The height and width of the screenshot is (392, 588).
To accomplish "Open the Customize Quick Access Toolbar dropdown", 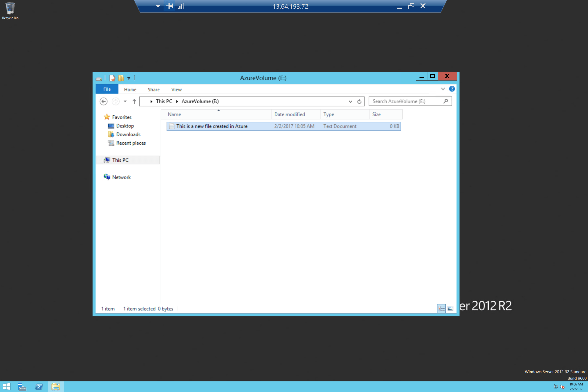I will [x=129, y=78].
